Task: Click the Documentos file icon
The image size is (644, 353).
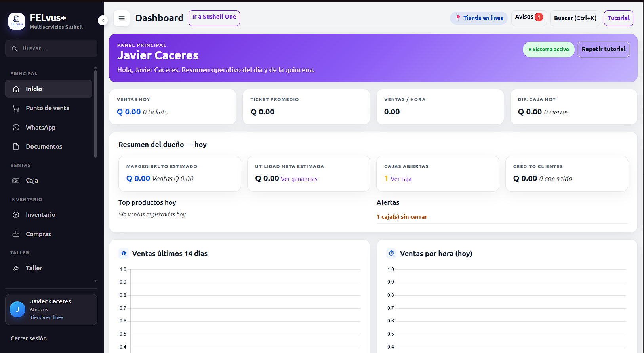Action: coord(16,147)
